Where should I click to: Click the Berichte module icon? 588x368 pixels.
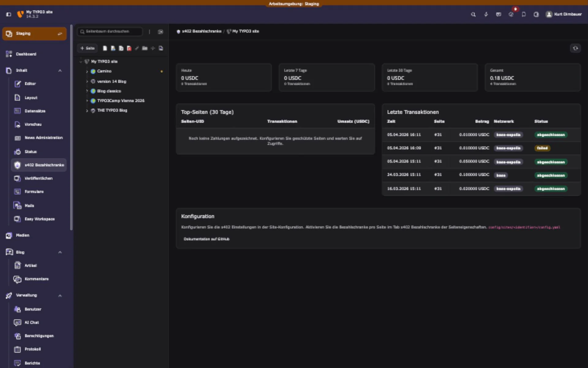pyautogui.click(x=17, y=363)
